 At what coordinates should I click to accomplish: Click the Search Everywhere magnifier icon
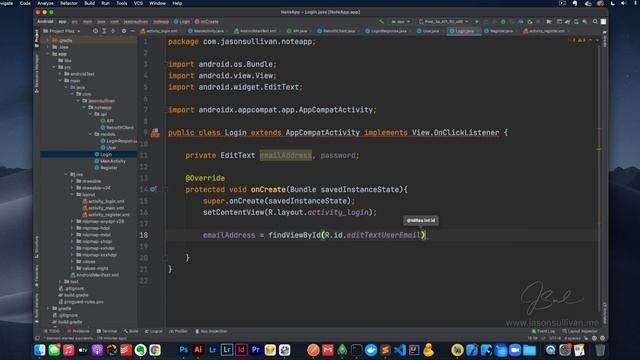[x=595, y=22]
